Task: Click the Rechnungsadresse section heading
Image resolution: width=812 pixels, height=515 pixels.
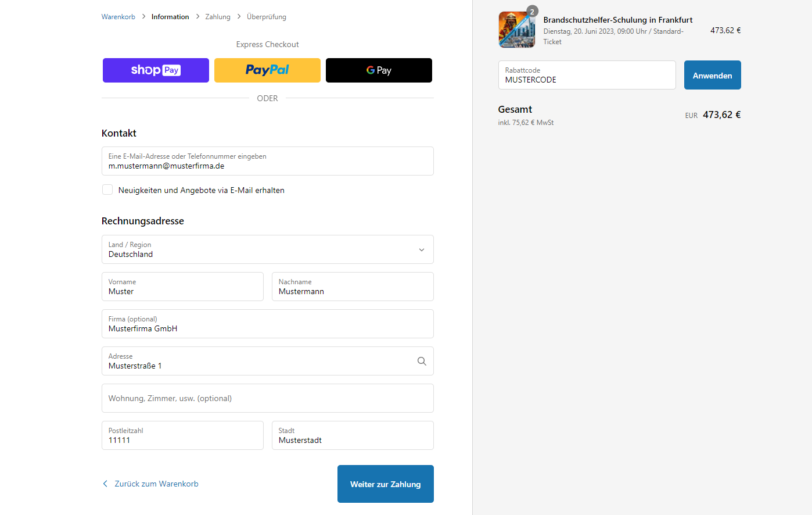Action: pos(143,221)
